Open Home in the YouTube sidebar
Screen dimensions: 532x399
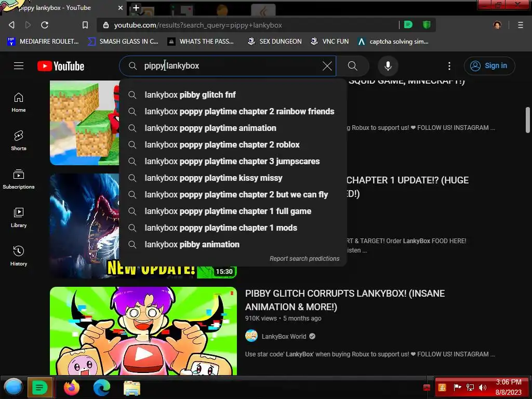click(x=19, y=102)
